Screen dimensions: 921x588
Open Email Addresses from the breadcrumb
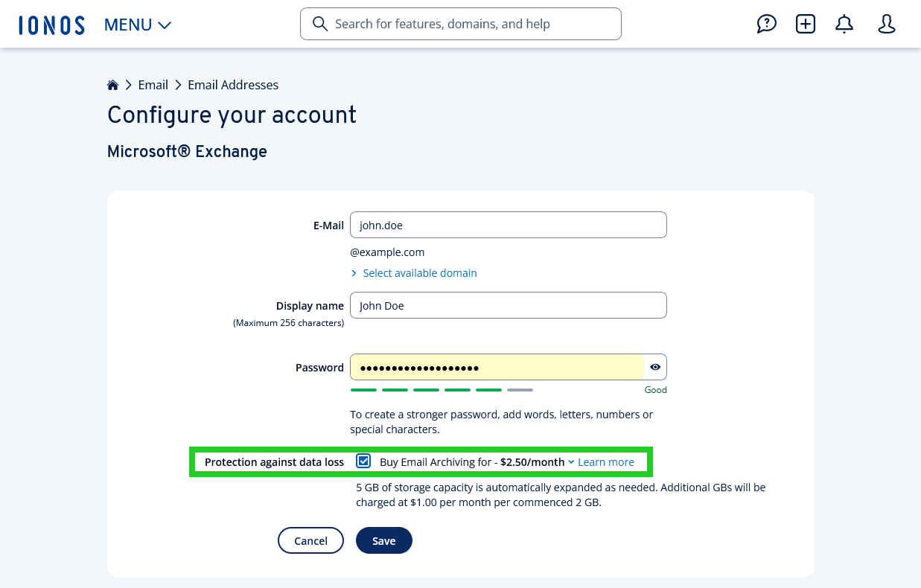pos(233,85)
